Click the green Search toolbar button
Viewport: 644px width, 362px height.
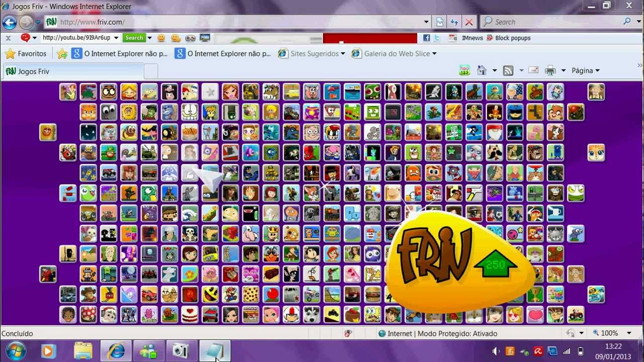point(134,38)
